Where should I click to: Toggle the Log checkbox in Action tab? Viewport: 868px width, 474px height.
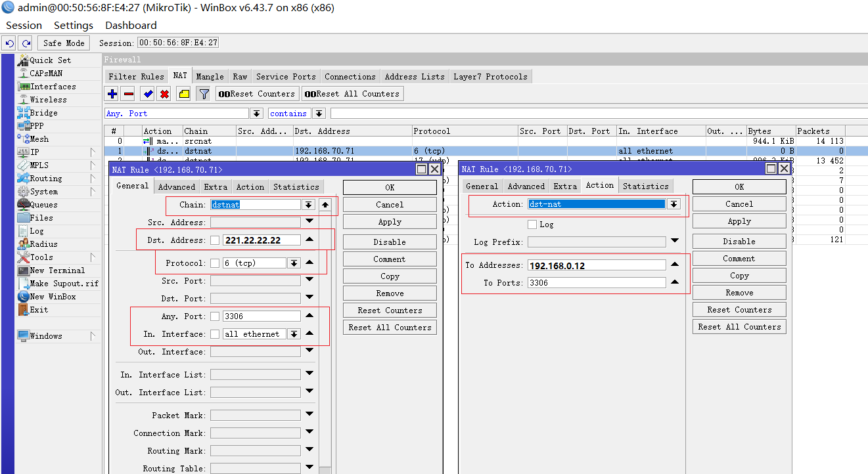tap(532, 225)
